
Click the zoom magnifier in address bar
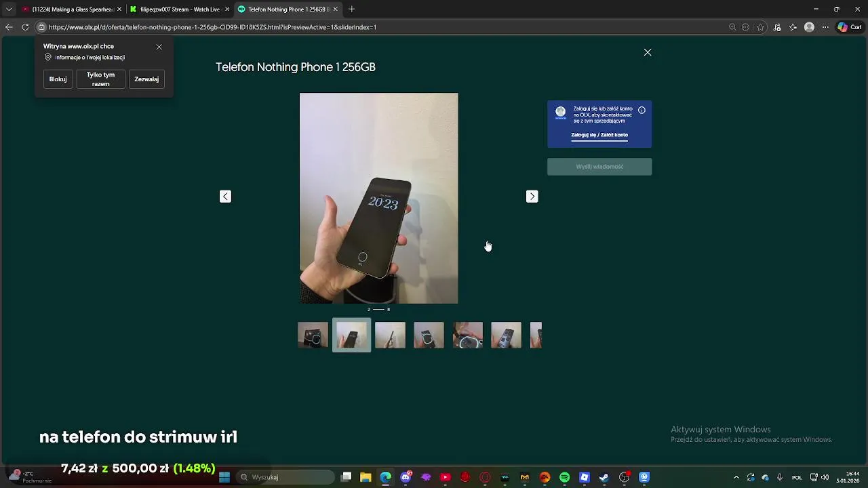[x=732, y=27]
